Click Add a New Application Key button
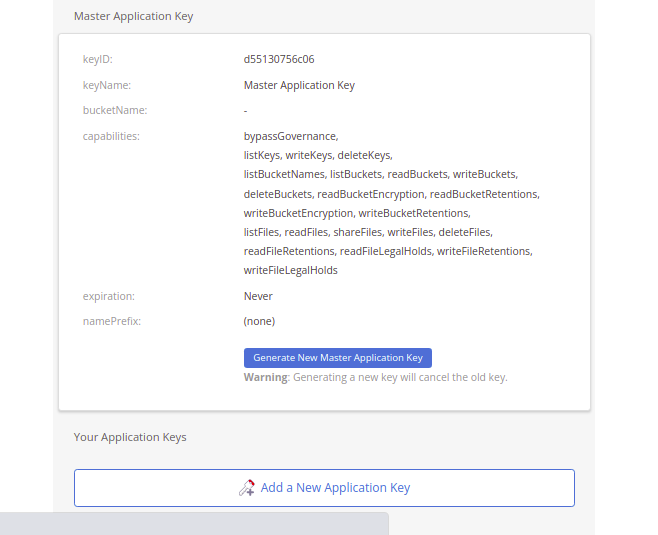The image size is (658, 535). (x=324, y=488)
